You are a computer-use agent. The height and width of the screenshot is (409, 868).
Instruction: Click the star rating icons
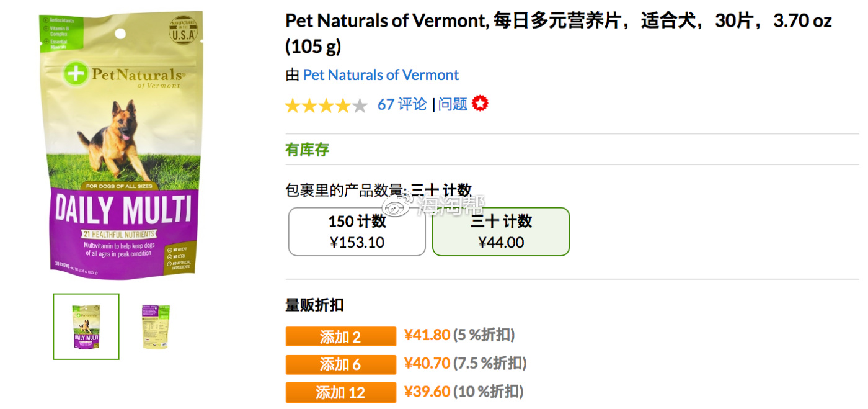tap(327, 106)
